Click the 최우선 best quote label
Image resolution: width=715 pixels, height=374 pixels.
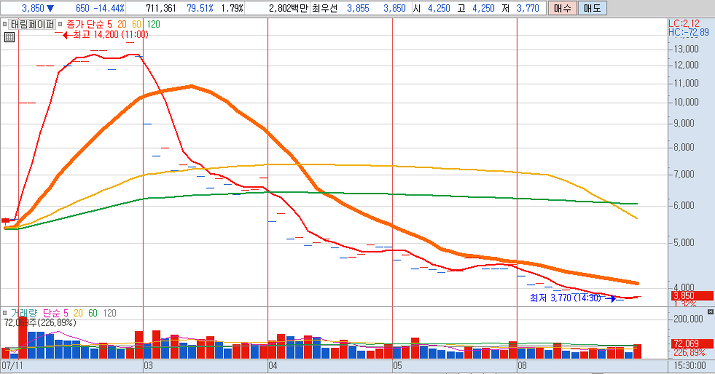(x=325, y=8)
